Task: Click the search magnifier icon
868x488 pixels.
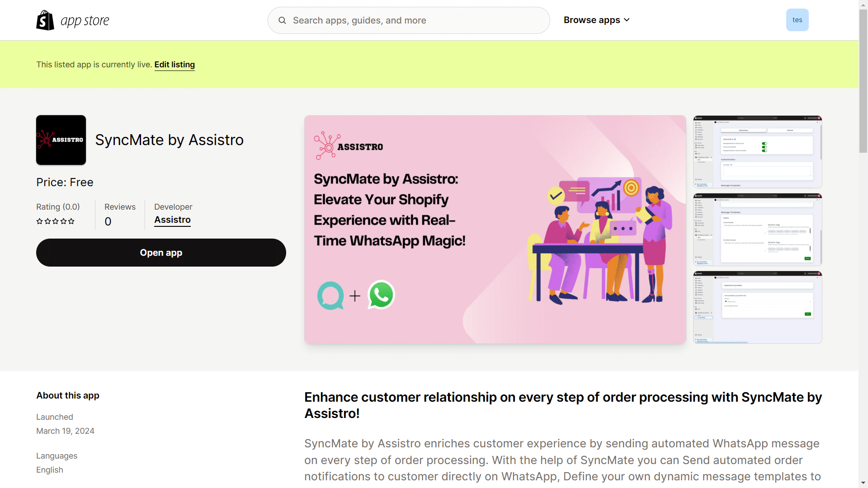Action: pos(282,20)
